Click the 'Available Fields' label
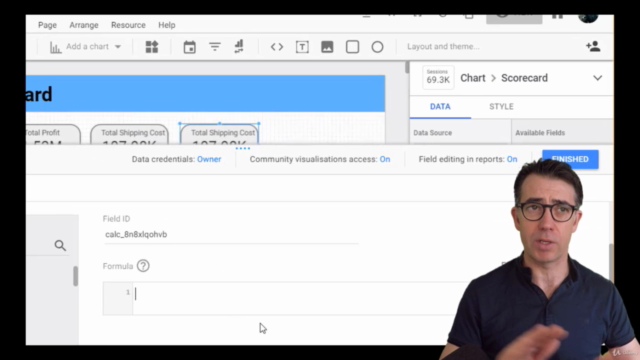Image resolution: width=640 pixels, height=360 pixels. pos(540,133)
